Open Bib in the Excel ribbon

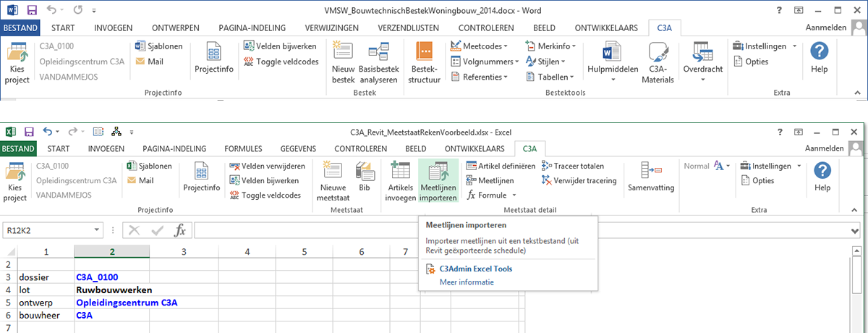click(365, 178)
